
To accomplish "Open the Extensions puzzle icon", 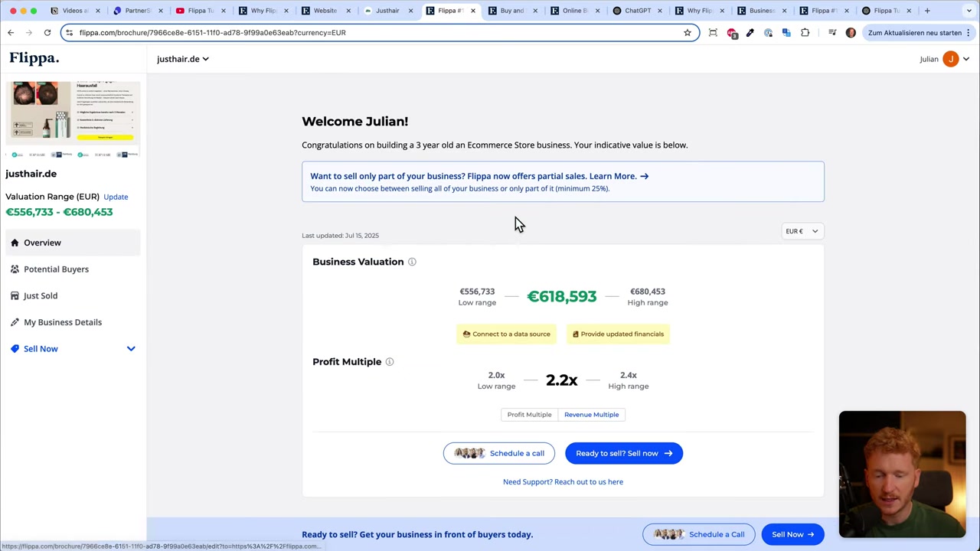I will [805, 33].
